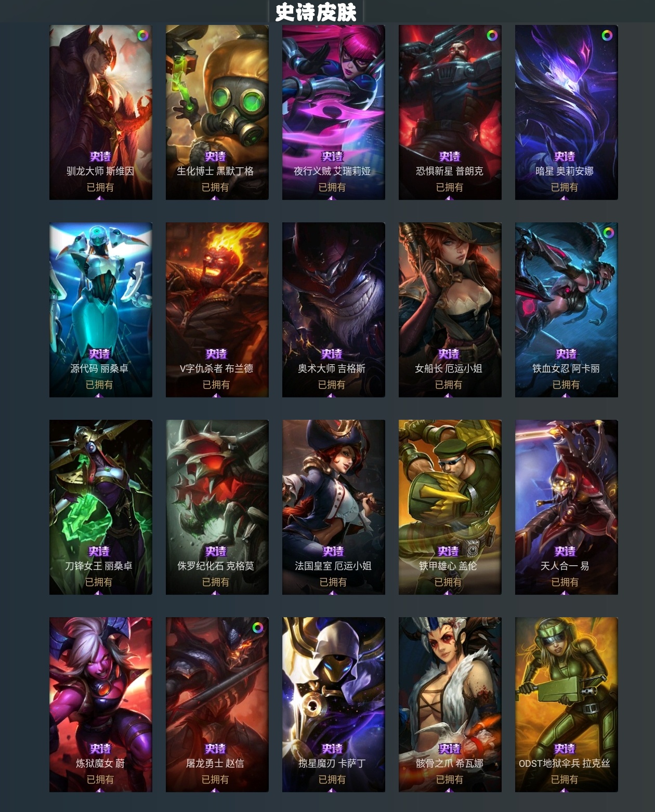
Task: Select the 史诗皮肤 tab header
Action: click(x=316, y=12)
